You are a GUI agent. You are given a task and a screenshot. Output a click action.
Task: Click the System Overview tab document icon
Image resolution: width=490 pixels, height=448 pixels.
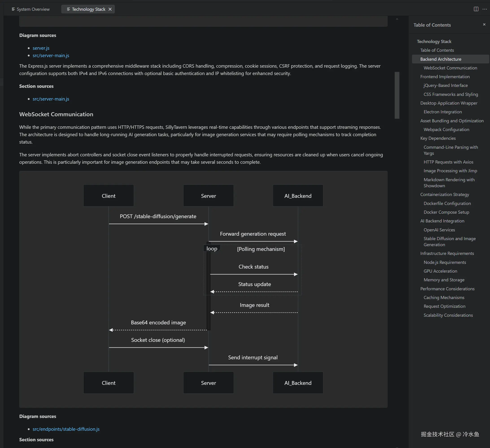13,9
